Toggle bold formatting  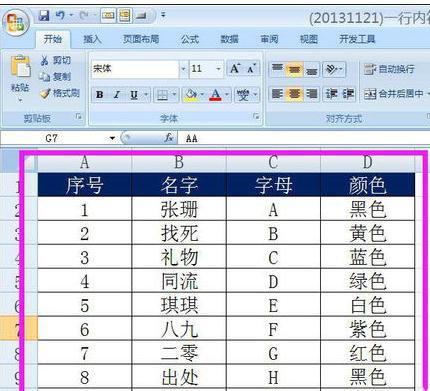[99, 95]
